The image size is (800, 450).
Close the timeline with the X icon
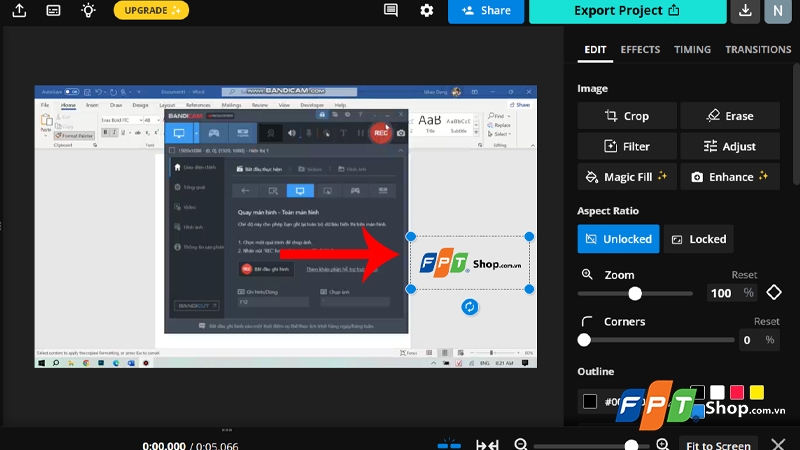(778, 444)
